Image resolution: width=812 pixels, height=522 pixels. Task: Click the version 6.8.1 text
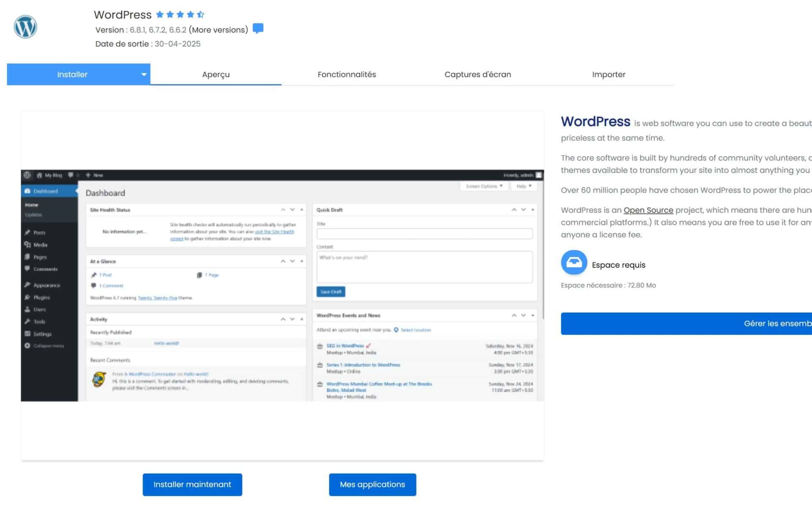pos(137,30)
